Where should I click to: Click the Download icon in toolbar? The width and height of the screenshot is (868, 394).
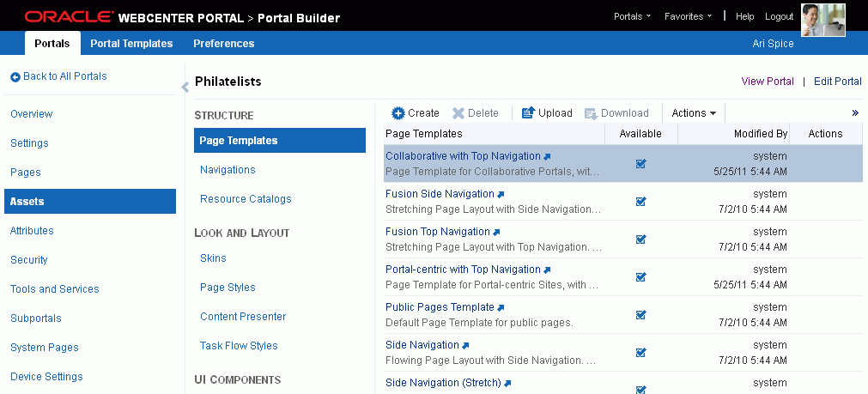[592, 113]
